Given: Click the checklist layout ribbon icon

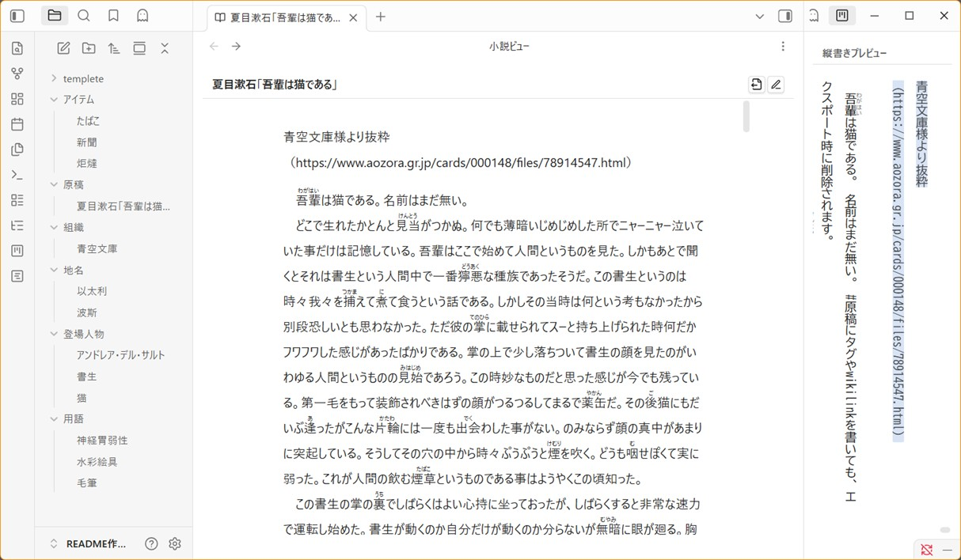Looking at the screenshot, I should click(17, 200).
